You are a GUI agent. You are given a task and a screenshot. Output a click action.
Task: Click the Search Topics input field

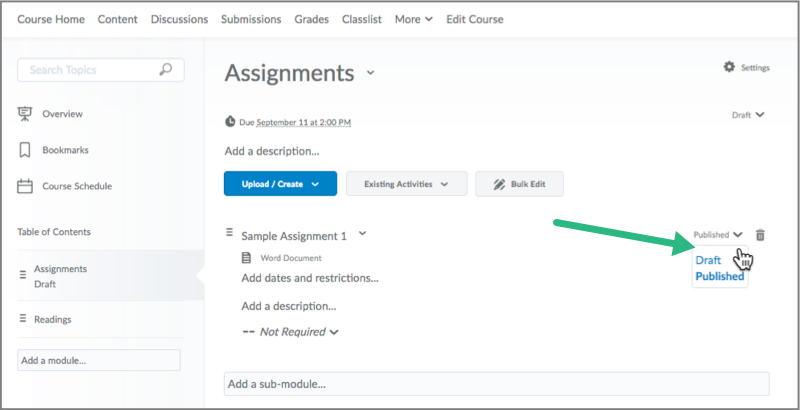point(101,70)
